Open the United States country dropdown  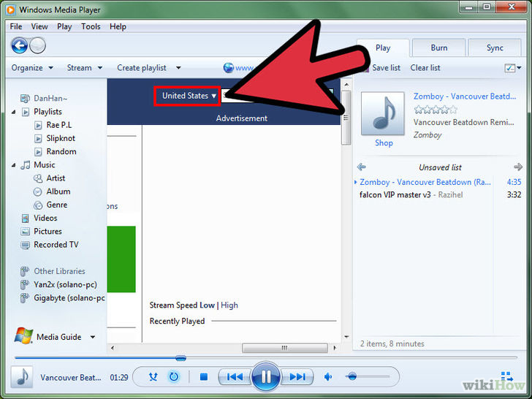[187, 96]
